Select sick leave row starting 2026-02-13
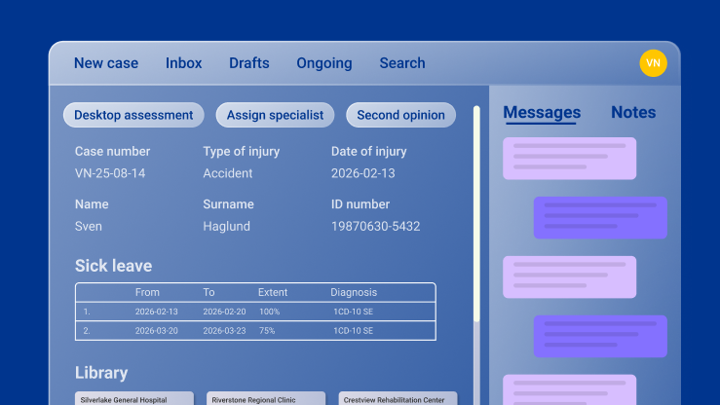720x405 pixels. (255, 311)
